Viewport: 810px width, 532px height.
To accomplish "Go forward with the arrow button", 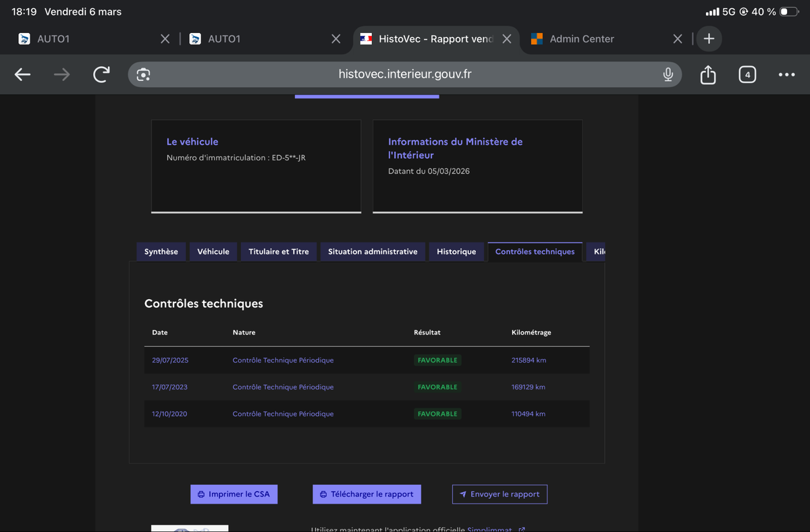I will (61, 74).
